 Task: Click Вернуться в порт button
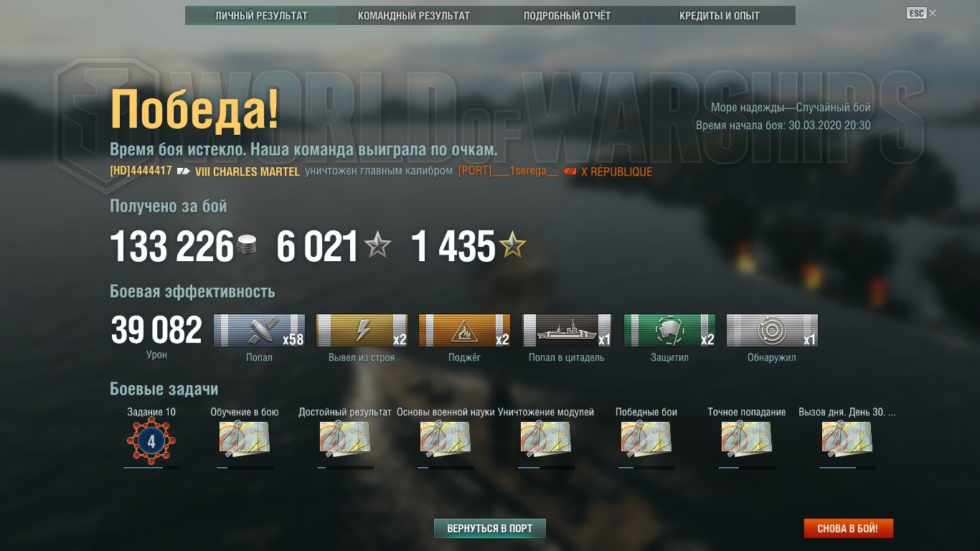[490, 529]
